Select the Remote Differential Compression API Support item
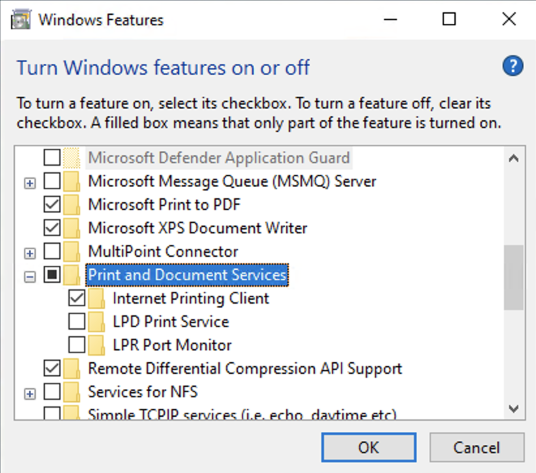Viewport: 536px width, 473px height. pyautogui.click(x=245, y=368)
